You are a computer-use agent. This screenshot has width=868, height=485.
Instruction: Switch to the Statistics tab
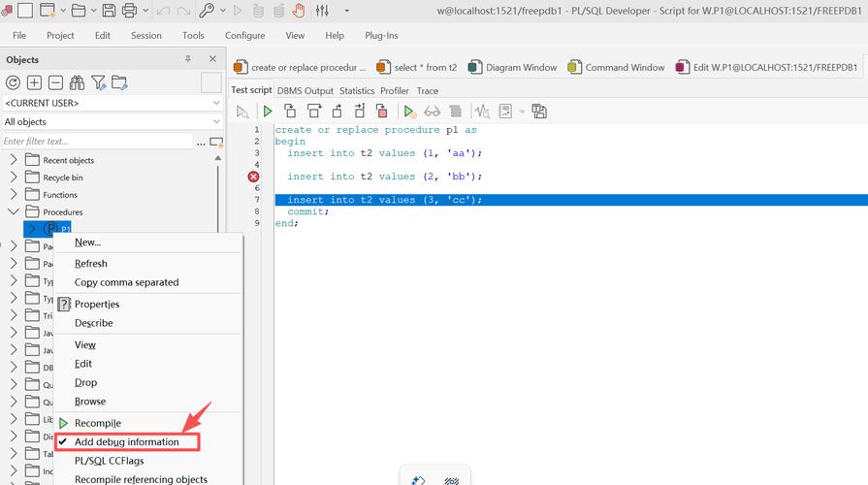click(x=357, y=91)
